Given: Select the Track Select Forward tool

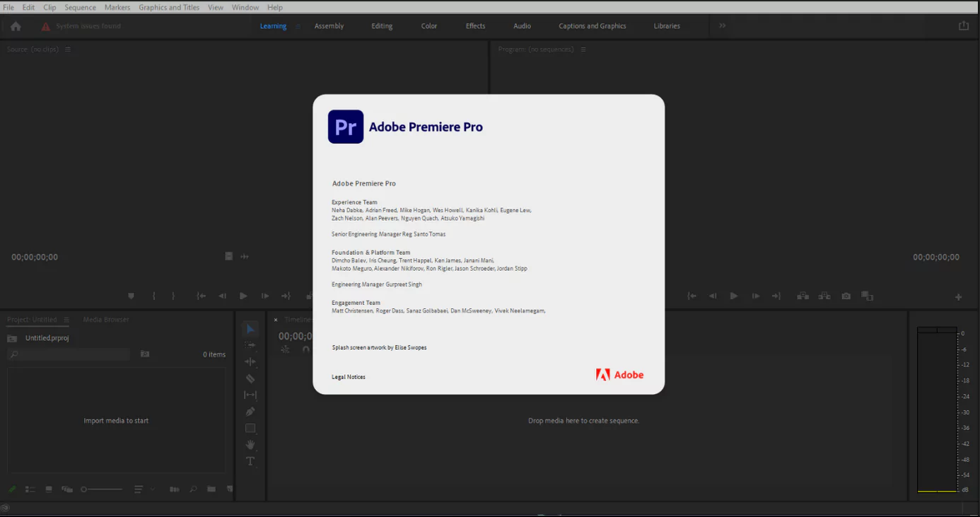Looking at the screenshot, I should coord(250,344).
